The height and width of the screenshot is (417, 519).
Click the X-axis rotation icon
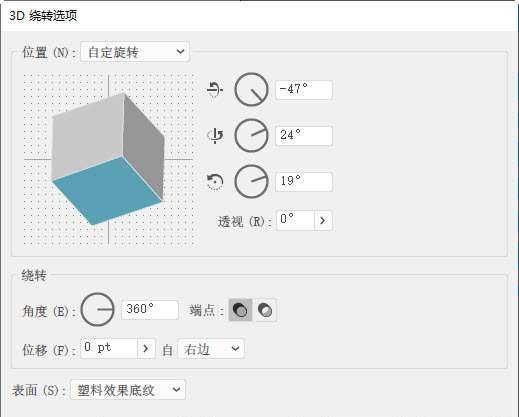[x=215, y=89]
